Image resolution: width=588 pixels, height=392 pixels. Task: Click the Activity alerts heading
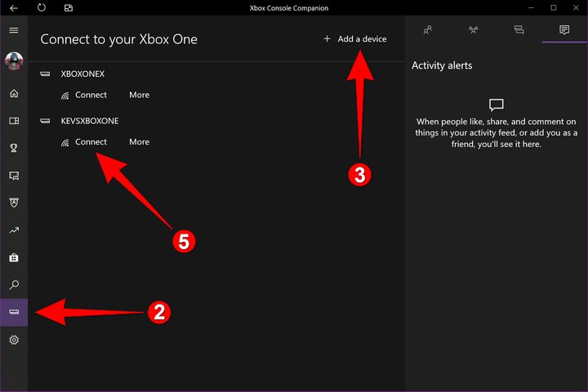pyautogui.click(x=442, y=65)
